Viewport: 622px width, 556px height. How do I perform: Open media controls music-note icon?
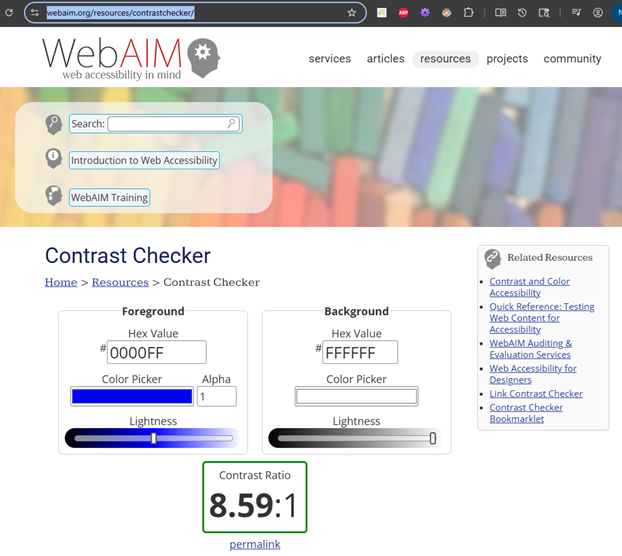pyautogui.click(x=576, y=13)
